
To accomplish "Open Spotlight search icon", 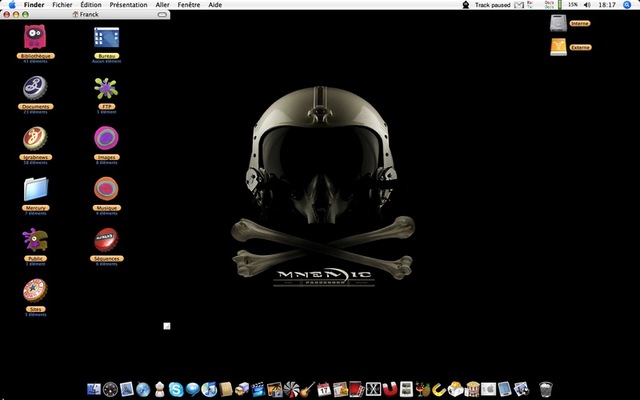I will (x=627, y=5).
